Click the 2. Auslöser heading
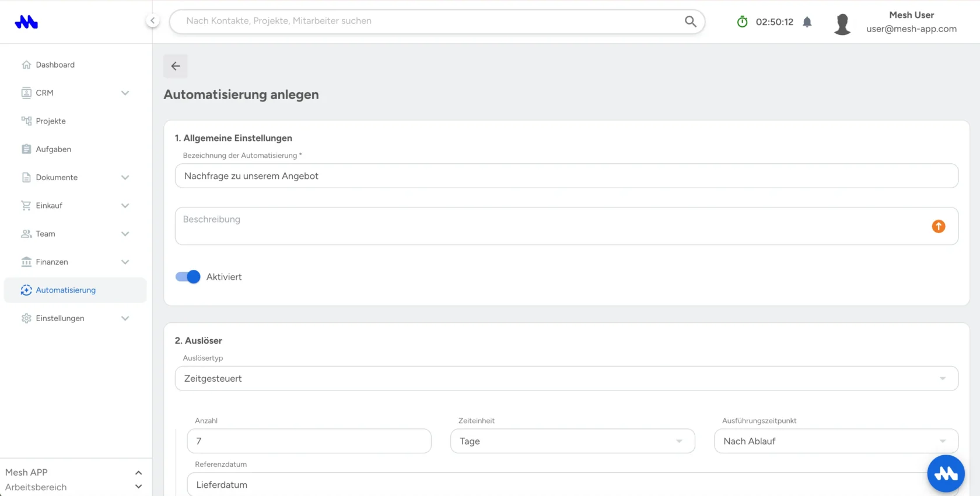Viewport: 980px width, 496px height. pos(198,340)
